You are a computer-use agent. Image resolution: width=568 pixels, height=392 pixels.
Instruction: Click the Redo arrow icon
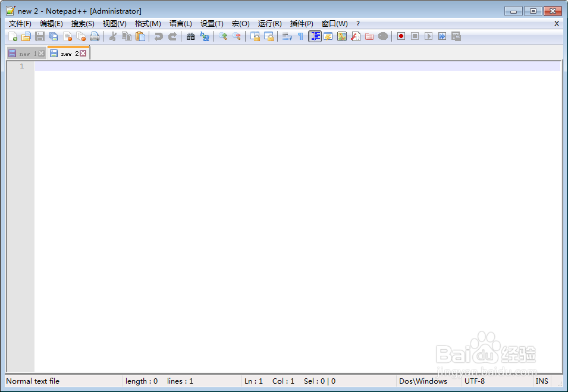point(172,36)
